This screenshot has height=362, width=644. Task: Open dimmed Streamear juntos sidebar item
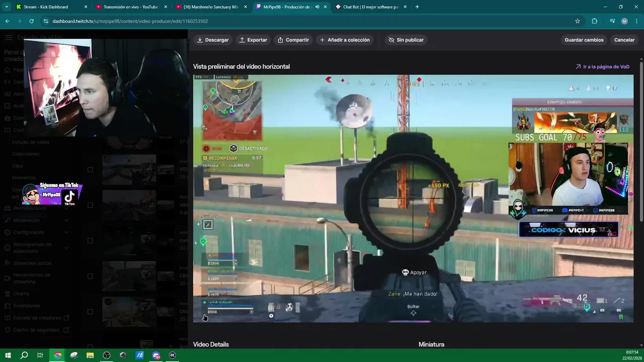pos(32,263)
